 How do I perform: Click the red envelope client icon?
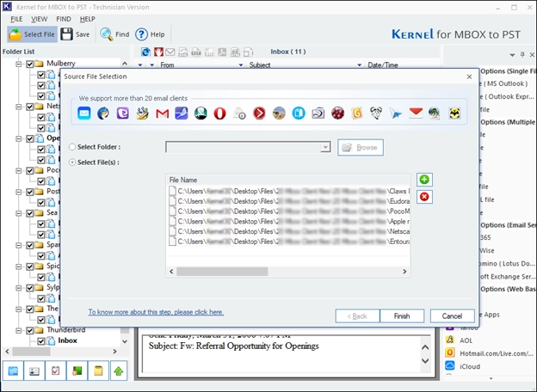[416, 113]
